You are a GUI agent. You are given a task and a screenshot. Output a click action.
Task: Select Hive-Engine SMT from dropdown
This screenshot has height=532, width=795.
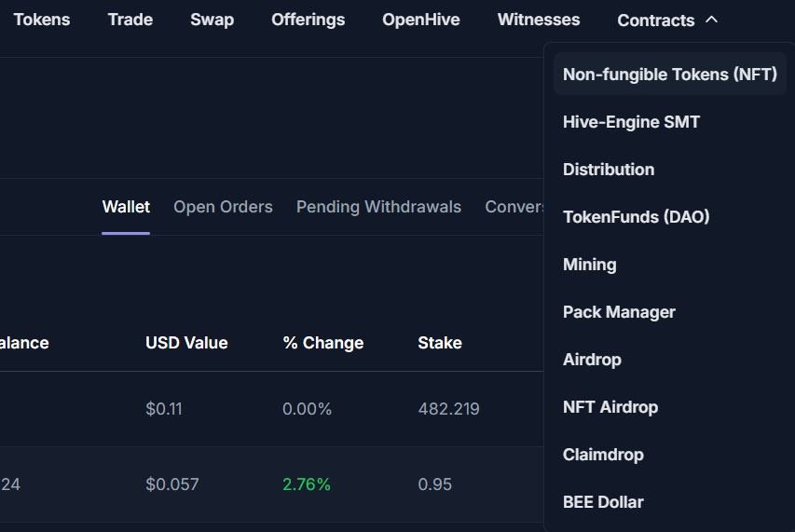tap(631, 122)
